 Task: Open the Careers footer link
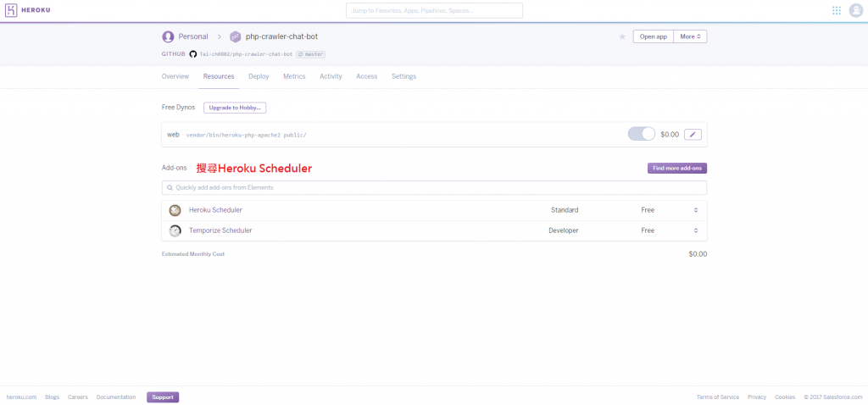tap(78, 397)
